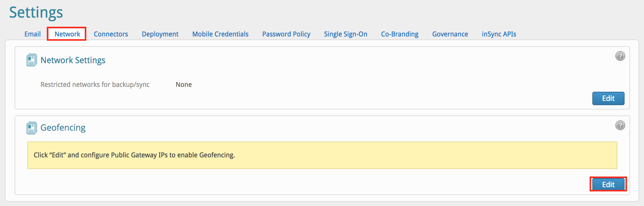Open the inSync APIs tab
This screenshot has height=206, width=644.
click(499, 34)
